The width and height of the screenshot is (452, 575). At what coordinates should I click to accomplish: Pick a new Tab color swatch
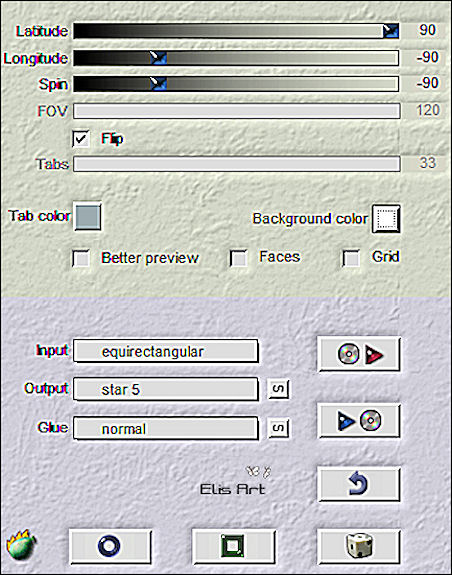88,217
